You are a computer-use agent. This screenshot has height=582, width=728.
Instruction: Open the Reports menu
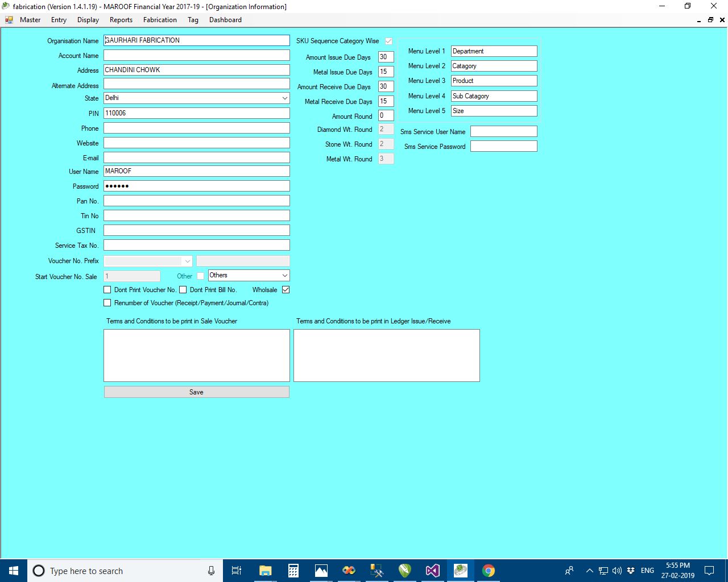pos(121,20)
